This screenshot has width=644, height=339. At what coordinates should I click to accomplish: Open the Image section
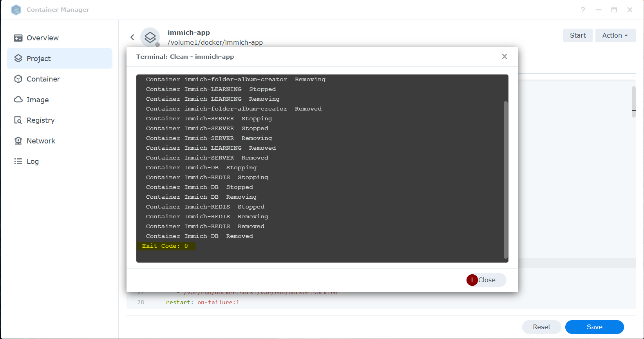click(x=60, y=100)
